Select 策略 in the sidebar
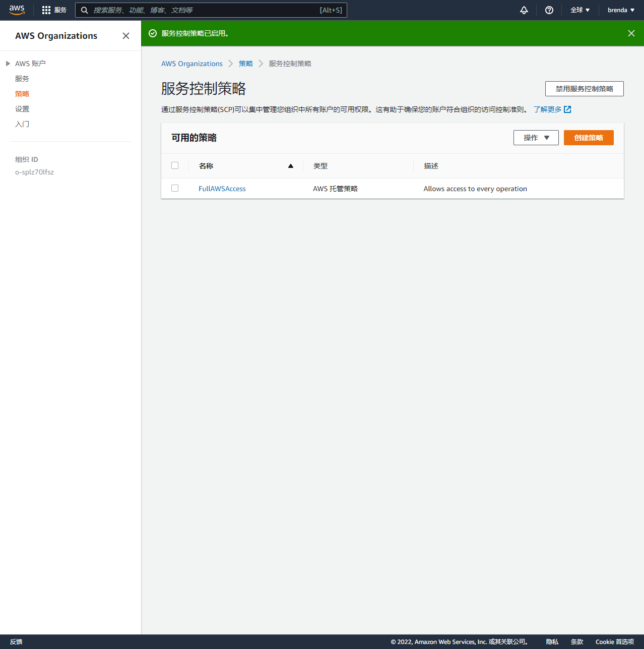 (x=22, y=94)
